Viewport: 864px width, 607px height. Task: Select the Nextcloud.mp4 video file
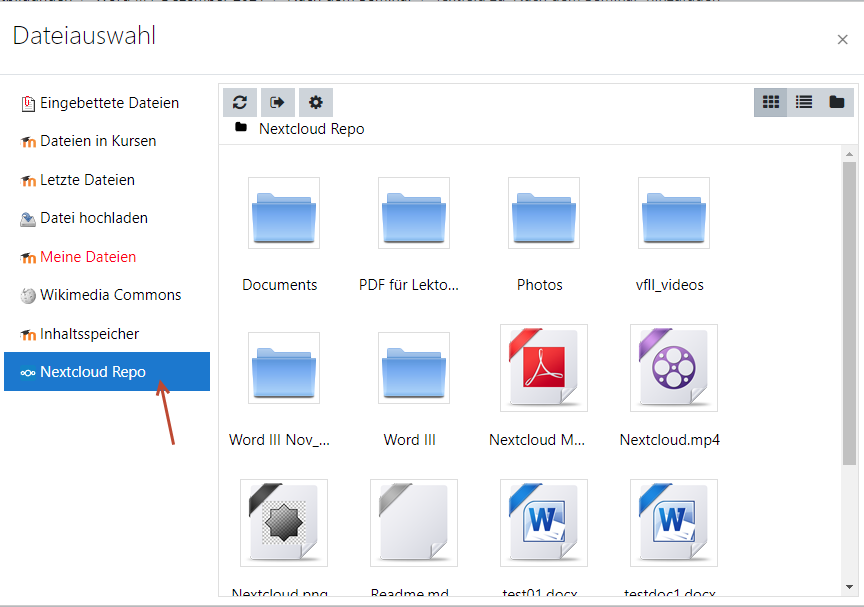click(x=673, y=368)
